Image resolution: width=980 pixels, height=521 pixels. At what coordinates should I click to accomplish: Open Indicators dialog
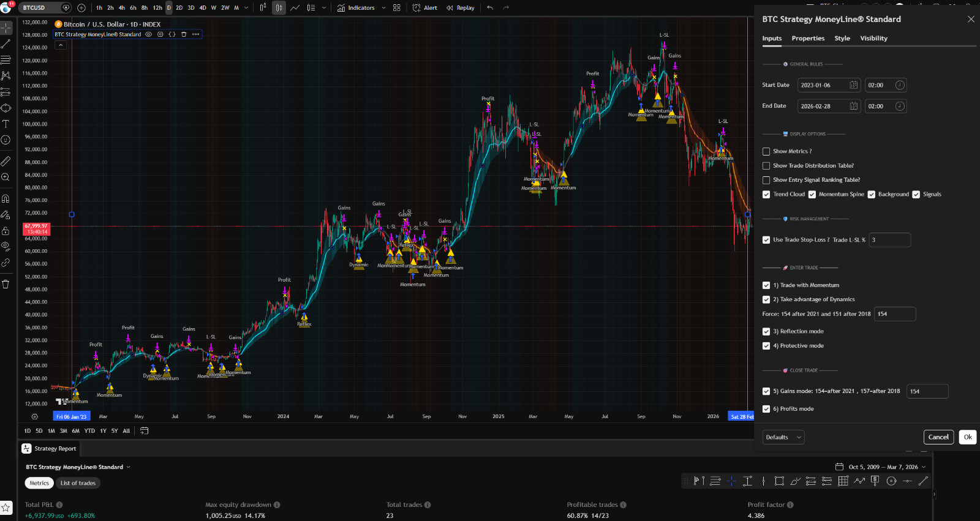[x=356, y=8]
